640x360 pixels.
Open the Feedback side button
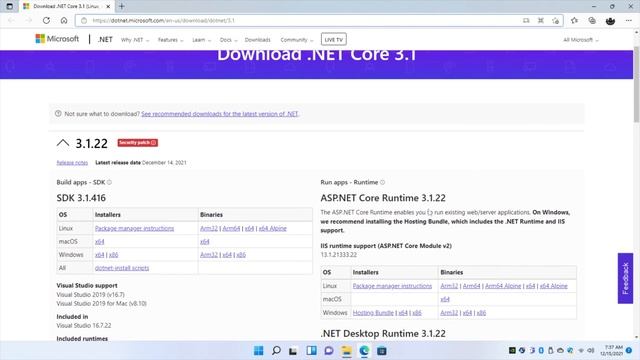625,278
